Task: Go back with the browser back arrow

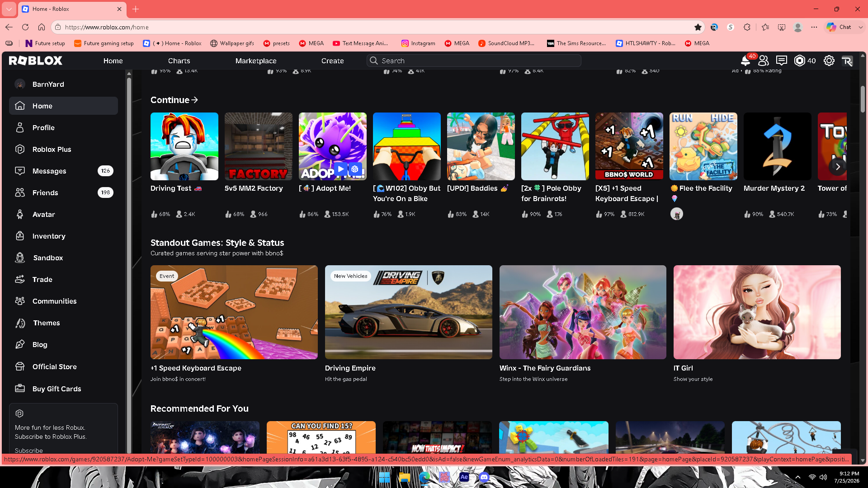Action: (x=9, y=27)
